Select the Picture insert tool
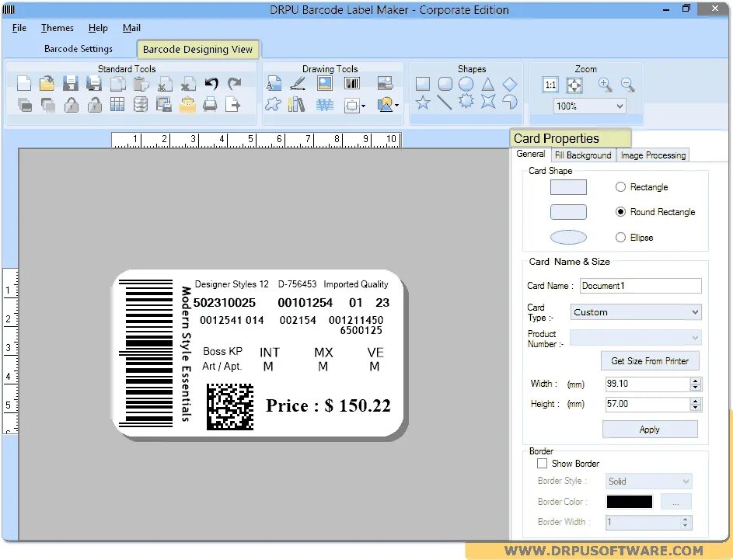The image size is (733, 560). tap(325, 84)
